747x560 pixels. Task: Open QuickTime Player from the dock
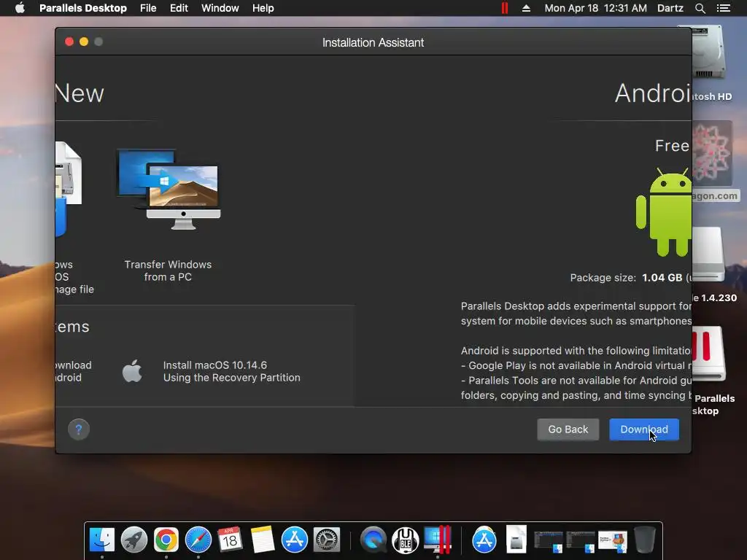point(373,540)
